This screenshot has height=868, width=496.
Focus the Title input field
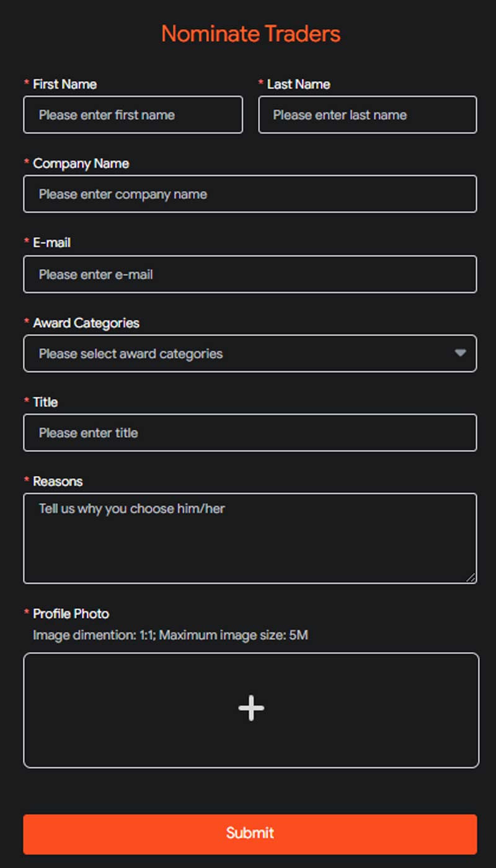250,433
